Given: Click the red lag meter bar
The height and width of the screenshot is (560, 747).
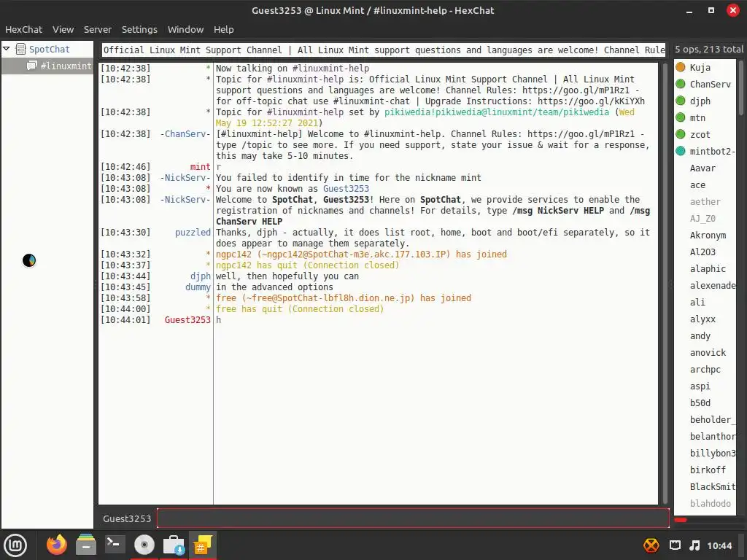Looking at the screenshot, I should (x=681, y=520).
